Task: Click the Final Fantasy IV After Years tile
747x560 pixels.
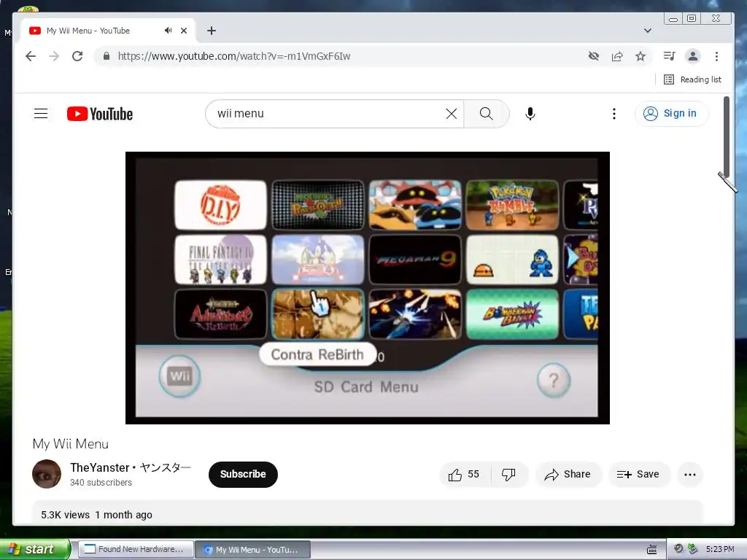Action: coord(220,259)
